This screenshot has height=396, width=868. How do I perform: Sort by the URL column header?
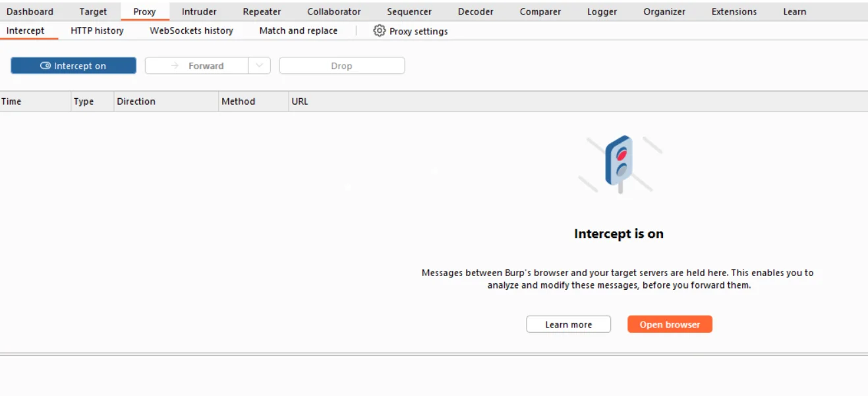coord(578,101)
